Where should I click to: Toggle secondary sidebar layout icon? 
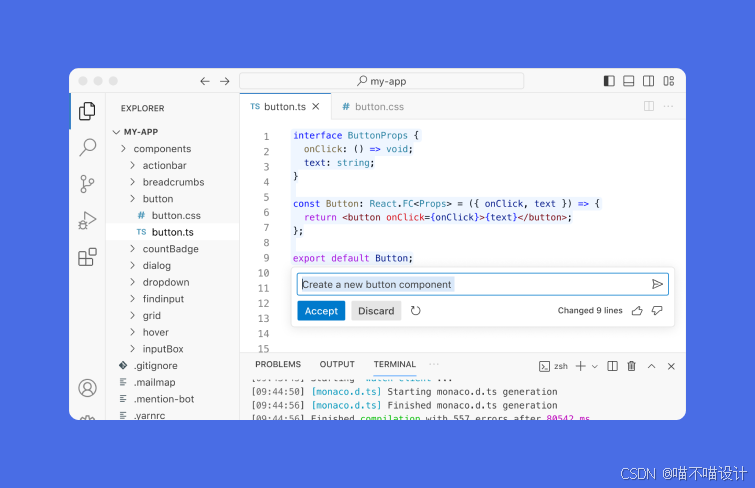(x=649, y=81)
